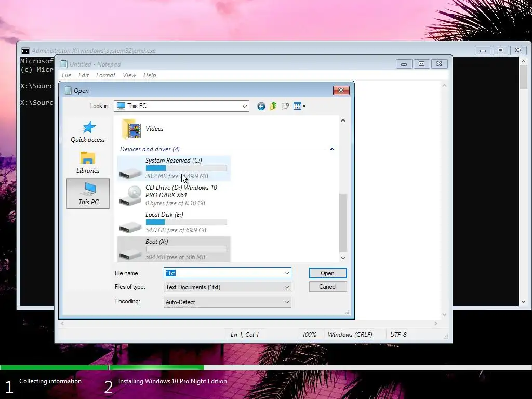Open Notepad Edit menu
The image size is (532, 399).
pyautogui.click(x=84, y=75)
